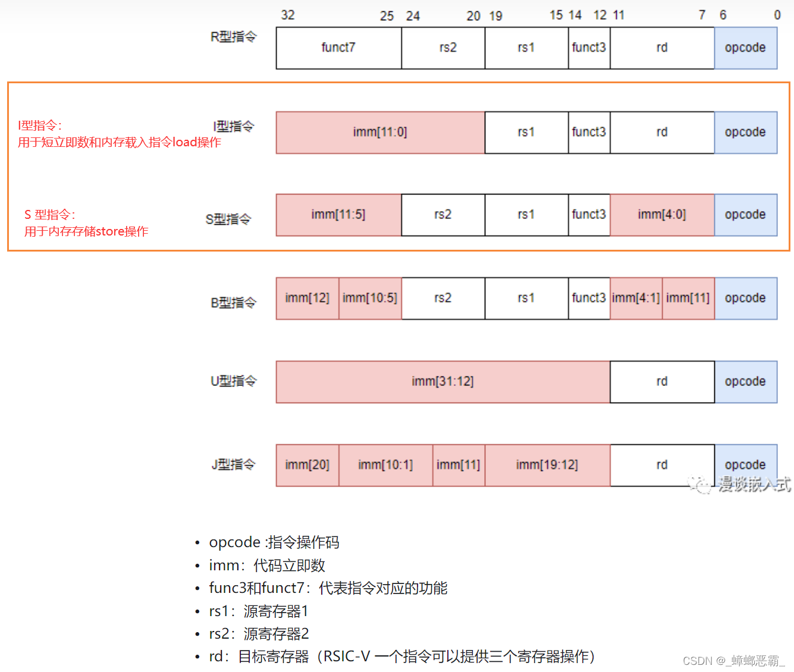Click the rs2 field of B型指令
The height and width of the screenshot is (672, 794).
(442, 298)
